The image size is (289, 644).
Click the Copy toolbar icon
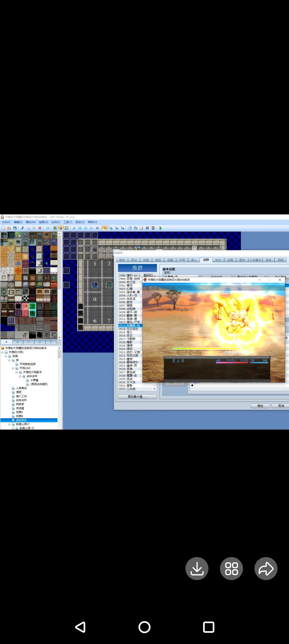click(x=28, y=228)
